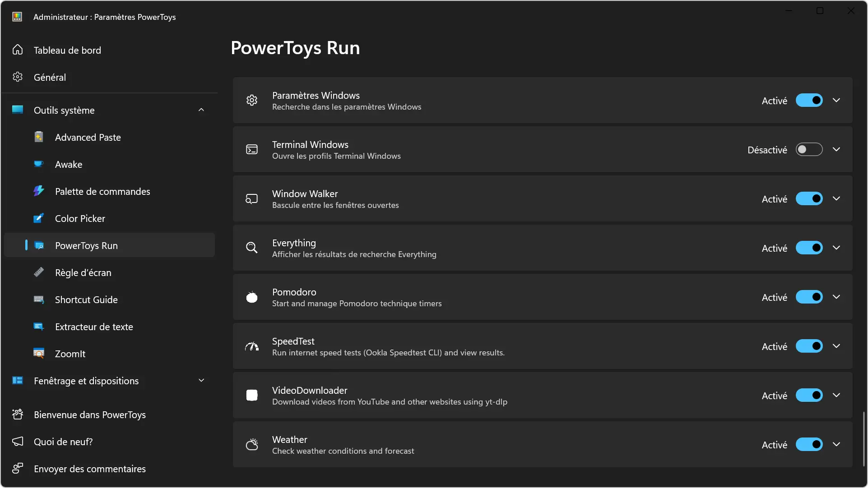Click the Bienvenue dans PowerToys icon
This screenshot has width=868, height=488.
coord(18,414)
